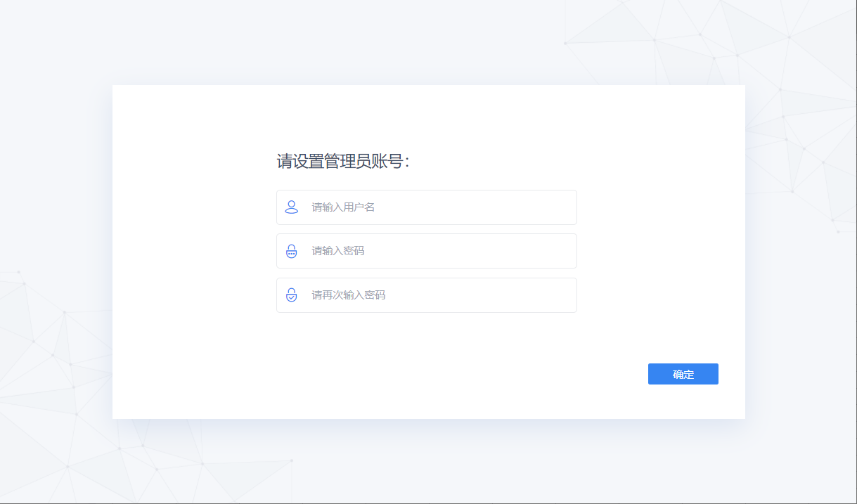Focus the 请再次输入密码 confirm password input

point(427,295)
